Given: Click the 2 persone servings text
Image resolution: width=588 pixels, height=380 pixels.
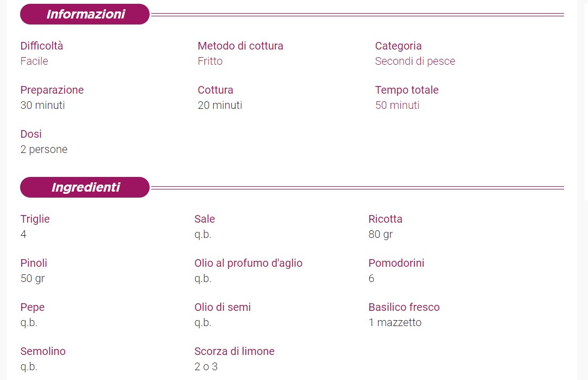Looking at the screenshot, I should click(x=44, y=149).
